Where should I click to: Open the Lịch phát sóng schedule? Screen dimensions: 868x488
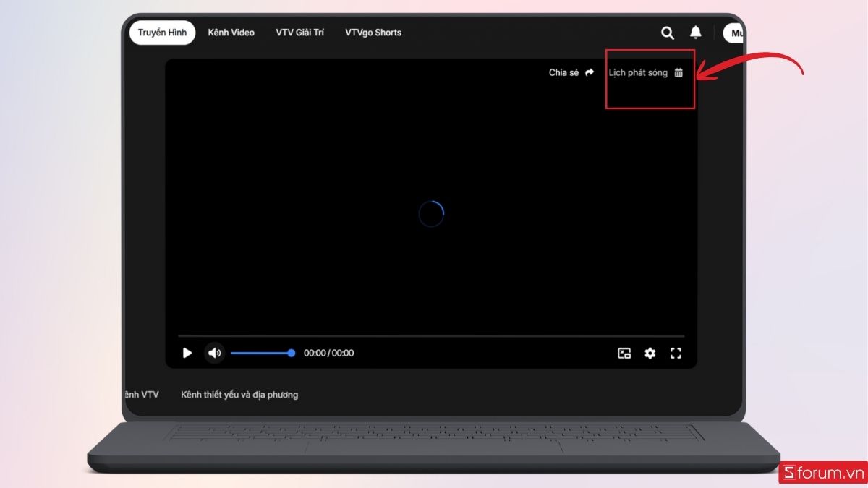coord(638,73)
